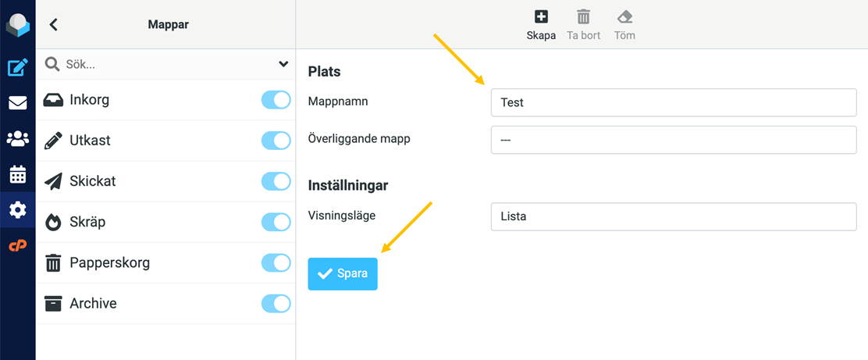Click the Spara button
This screenshot has height=360, width=868.
(343, 273)
